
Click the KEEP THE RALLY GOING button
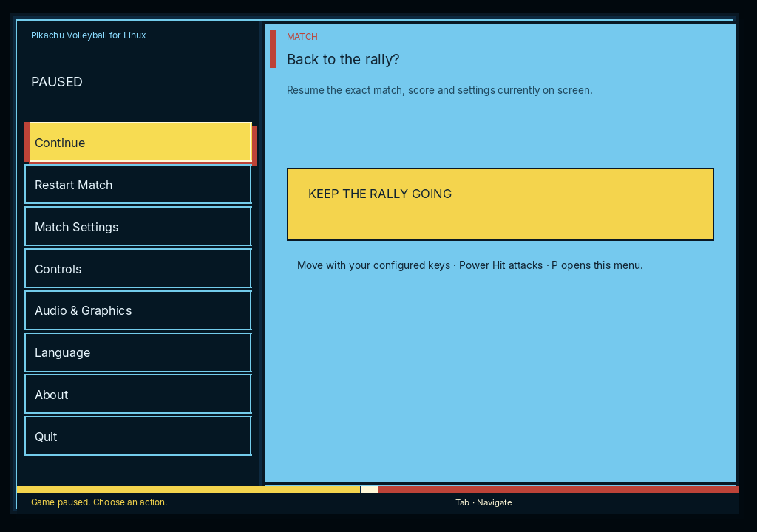(500, 204)
